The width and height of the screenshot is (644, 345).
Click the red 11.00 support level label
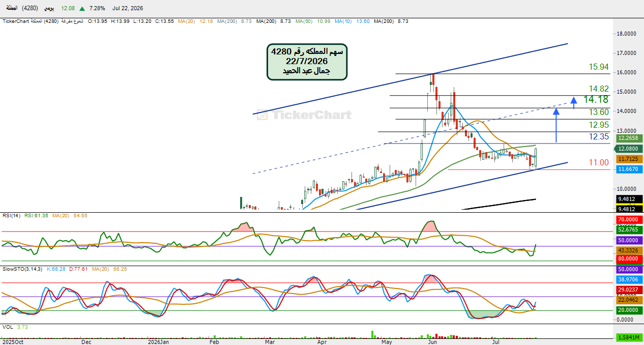[x=599, y=163]
